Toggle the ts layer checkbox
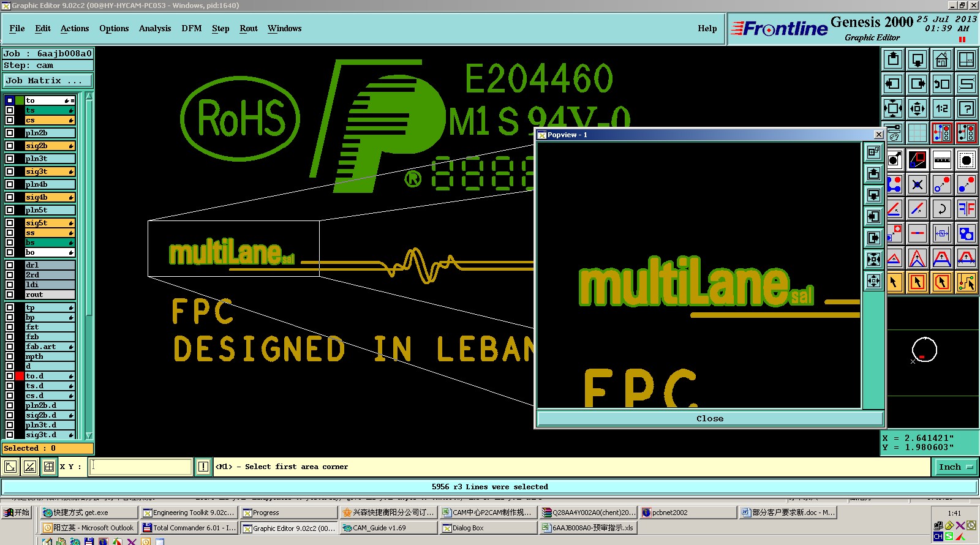 (10, 110)
